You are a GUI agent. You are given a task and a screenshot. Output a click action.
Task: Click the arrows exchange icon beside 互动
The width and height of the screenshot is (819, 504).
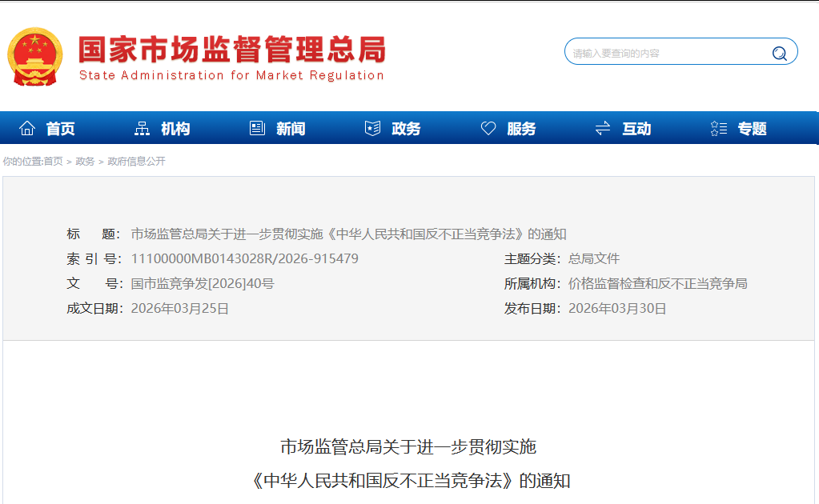tap(603, 129)
